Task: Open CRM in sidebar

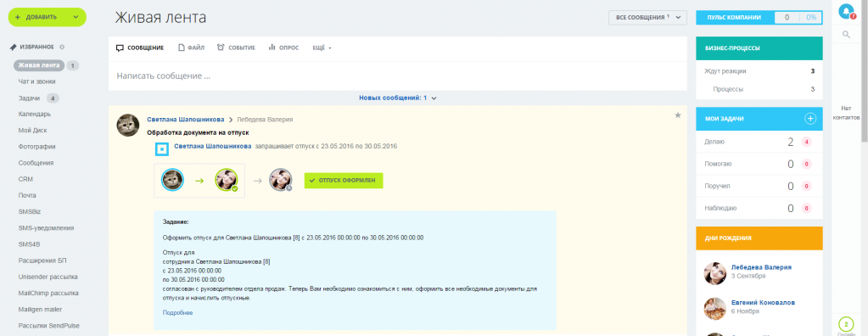Action: coord(25,179)
